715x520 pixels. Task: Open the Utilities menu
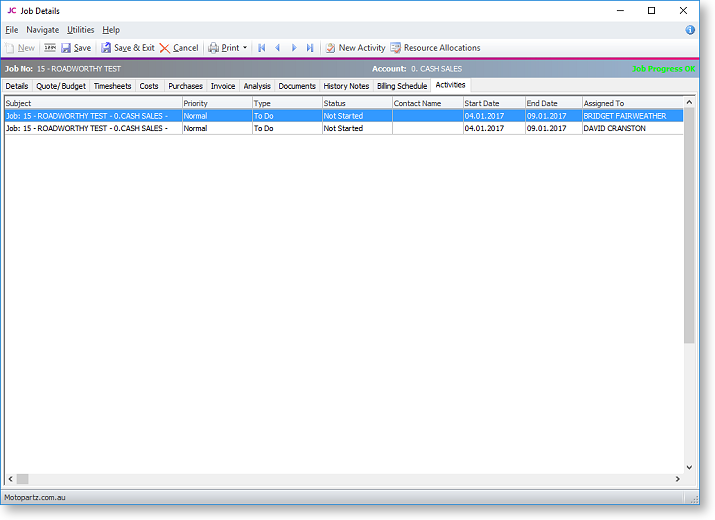tap(80, 30)
